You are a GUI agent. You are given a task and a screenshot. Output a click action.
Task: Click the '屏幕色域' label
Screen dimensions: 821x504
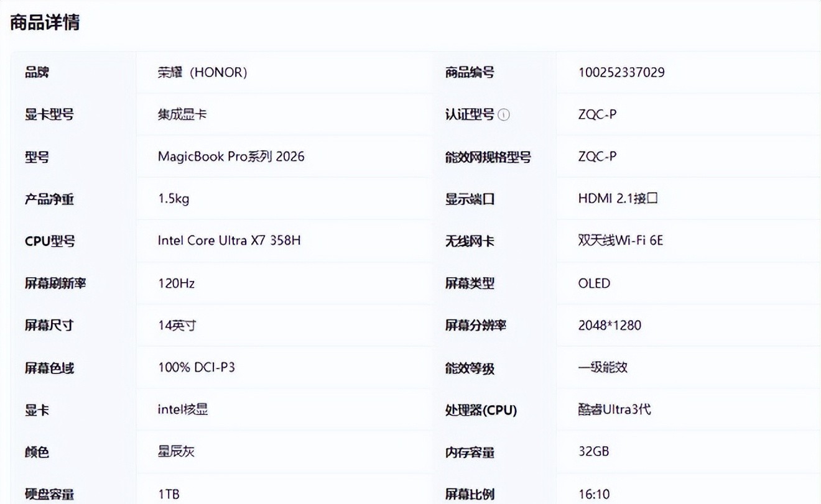click(49, 368)
